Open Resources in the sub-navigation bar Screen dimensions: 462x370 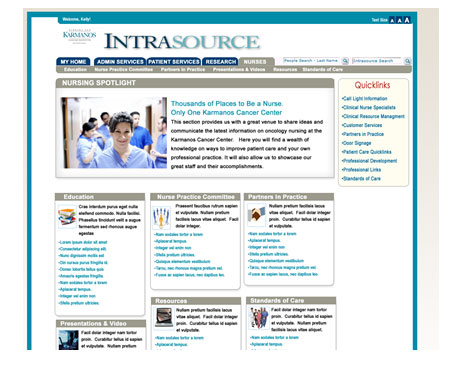pos(285,69)
